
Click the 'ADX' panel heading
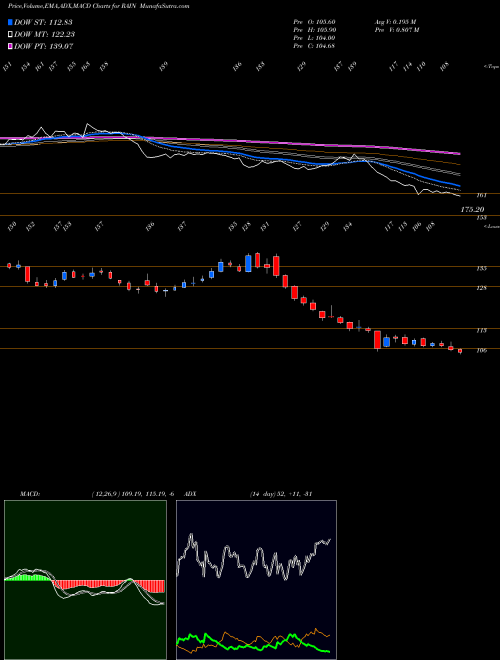coord(190,494)
